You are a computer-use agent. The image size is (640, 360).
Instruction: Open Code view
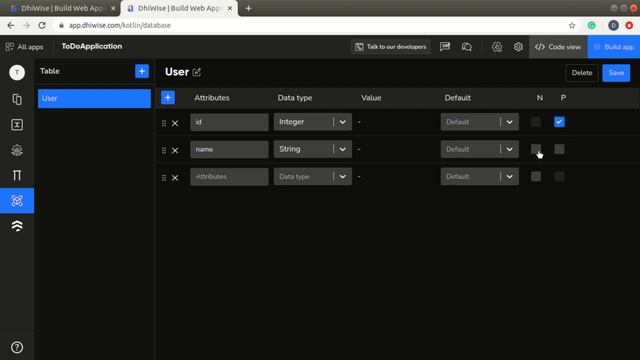[x=558, y=47]
